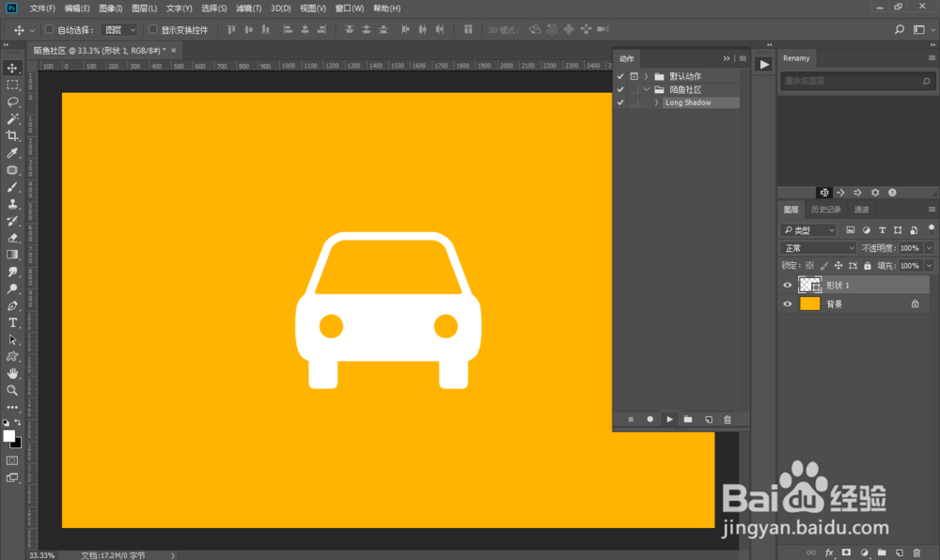Viewport: 940px width, 560px height.
Task: Select the Crop tool
Action: pyautogui.click(x=12, y=136)
